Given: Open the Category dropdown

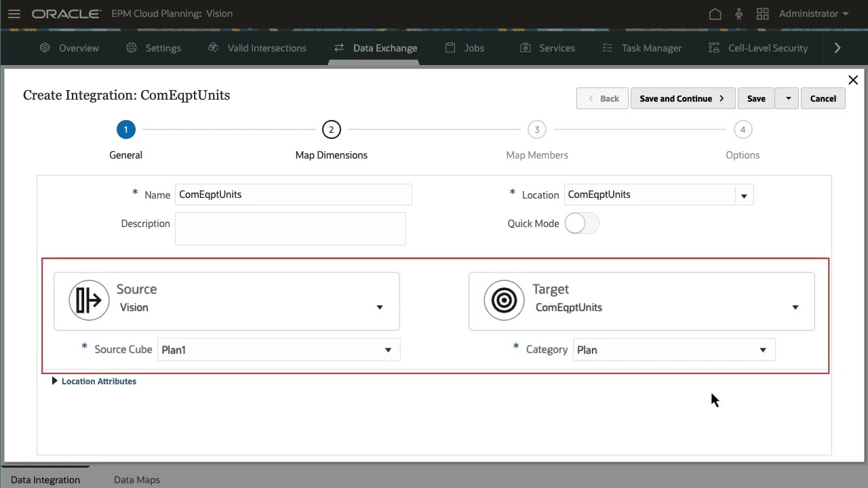Looking at the screenshot, I should (x=673, y=350).
